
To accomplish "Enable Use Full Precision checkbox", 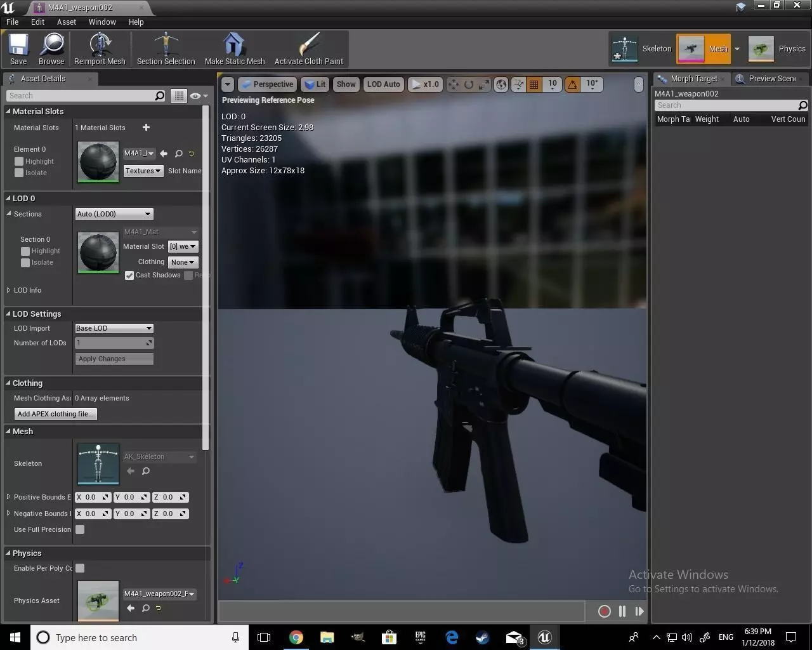I will [80, 529].
